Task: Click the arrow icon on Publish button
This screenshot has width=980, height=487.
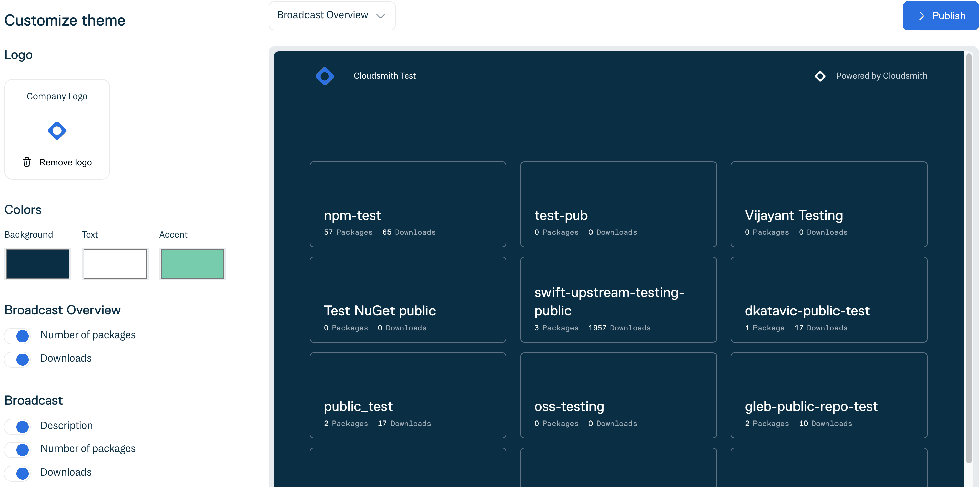Action: pos(921,16)
